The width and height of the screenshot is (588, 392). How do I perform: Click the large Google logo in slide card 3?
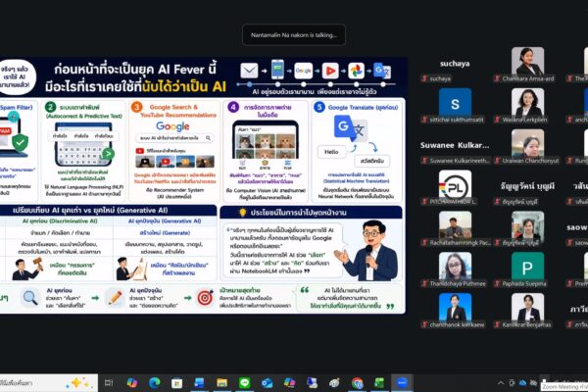(172, 126)
